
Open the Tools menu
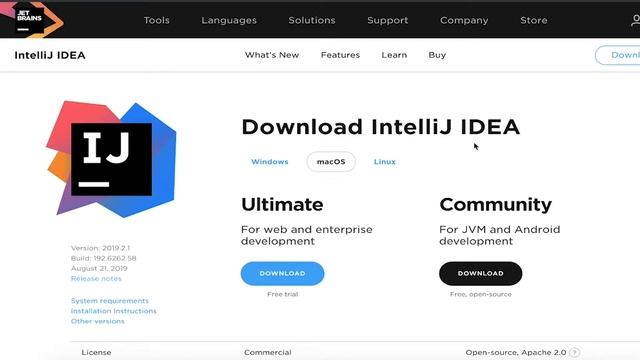(156, 20)
